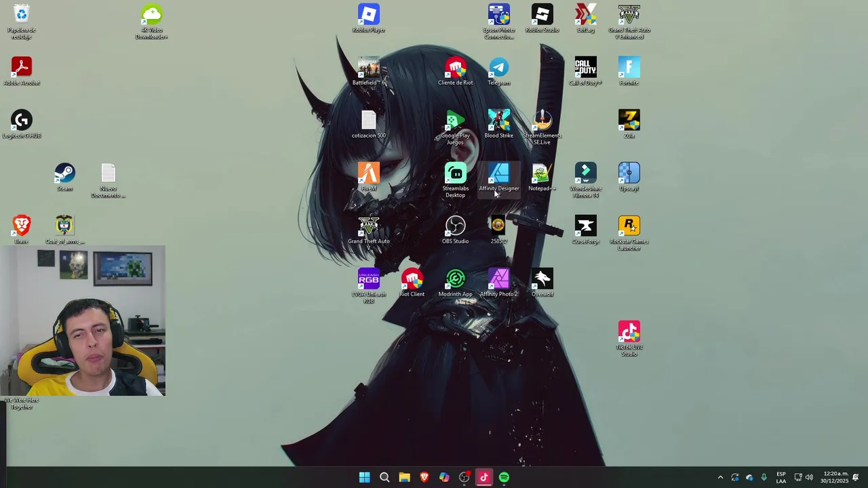
Task: Select the Modrinth App shortcut
Action: (456, 283)
